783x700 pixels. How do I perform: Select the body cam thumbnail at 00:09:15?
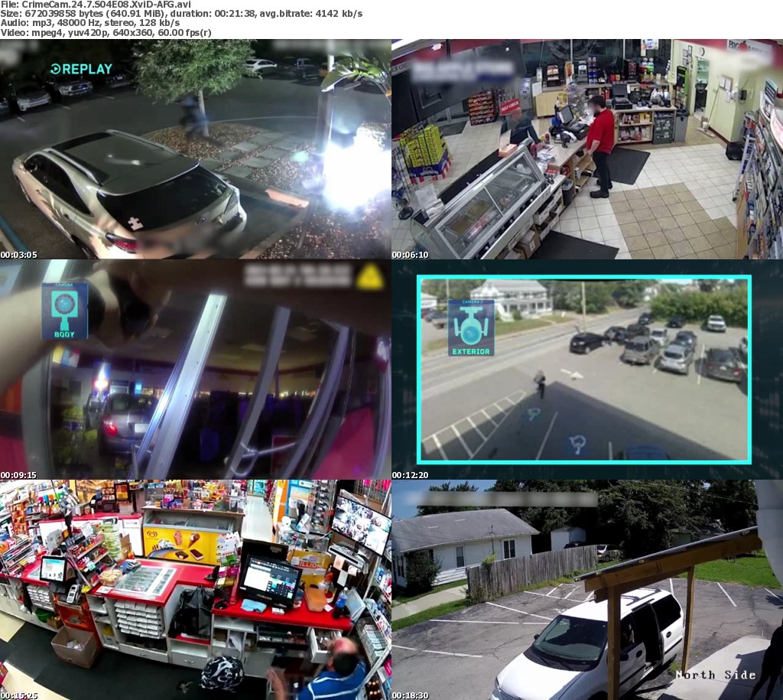pyautogui.click(x=195, y=370)
